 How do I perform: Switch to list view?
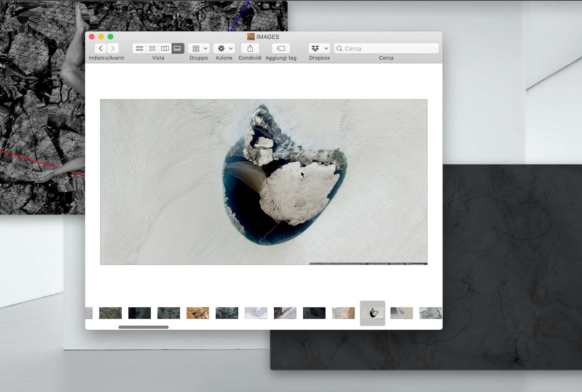pyautogui.click(x=152, y=48)
